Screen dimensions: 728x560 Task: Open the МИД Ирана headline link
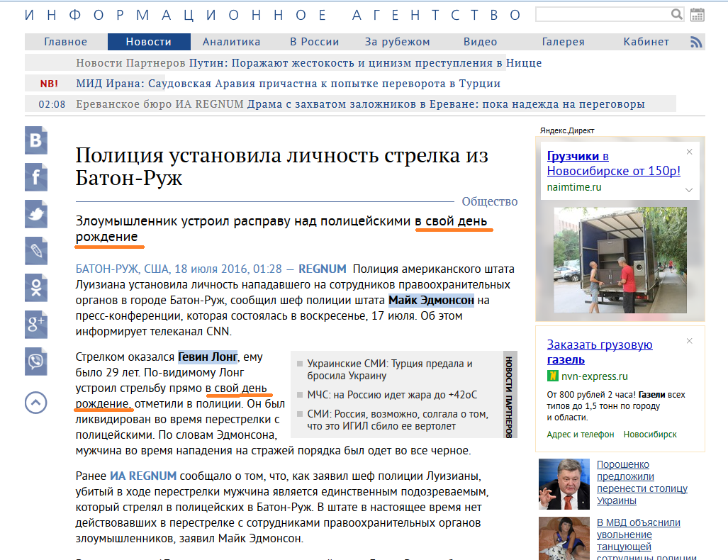(289, 84)
